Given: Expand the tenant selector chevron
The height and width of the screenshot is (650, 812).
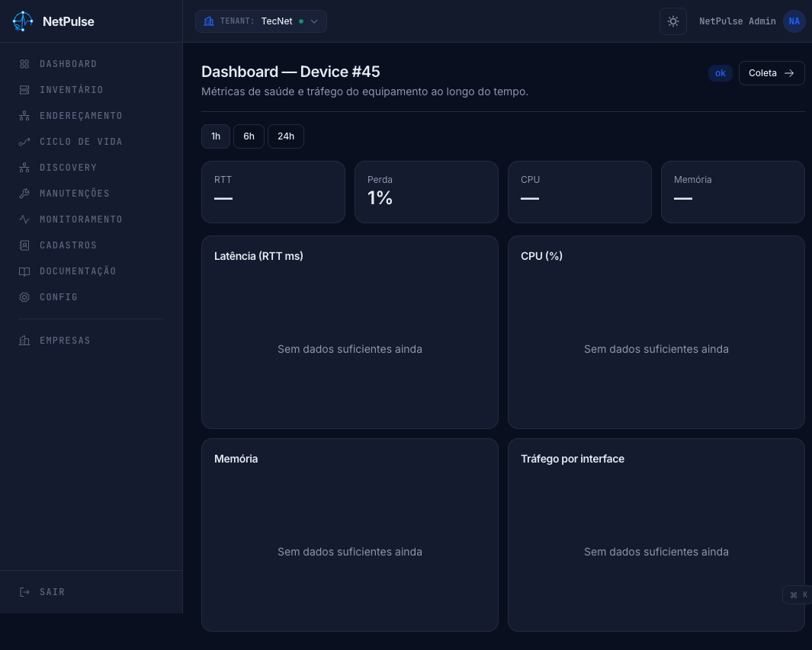Looking at the screenshot, I should pos(314,21).
